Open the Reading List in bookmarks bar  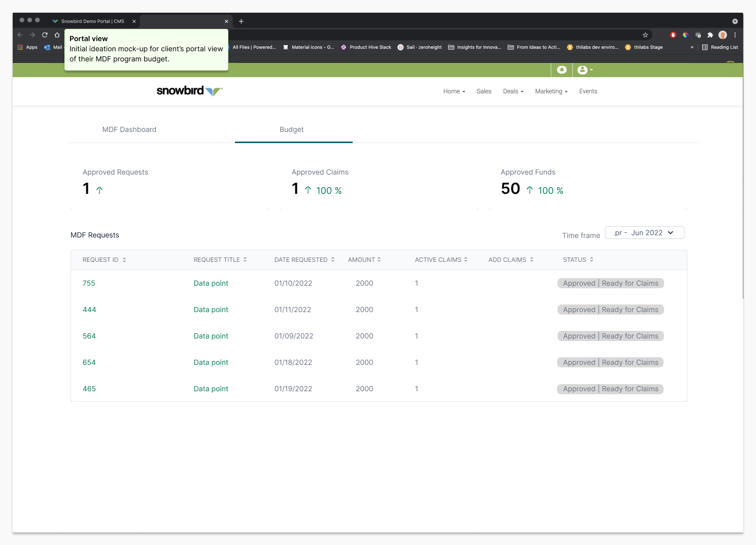720,47
